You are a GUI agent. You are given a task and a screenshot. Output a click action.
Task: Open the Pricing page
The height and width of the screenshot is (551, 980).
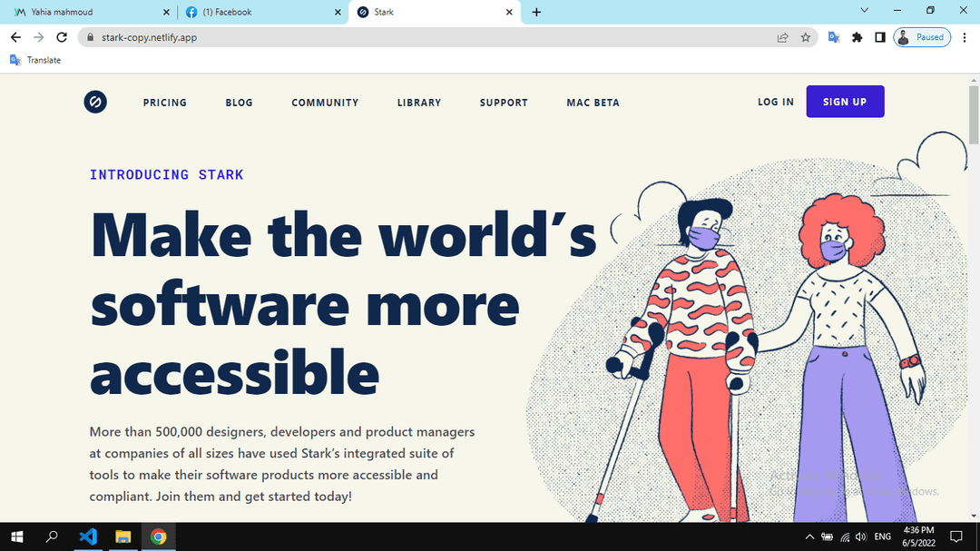(x=165, y=103)
